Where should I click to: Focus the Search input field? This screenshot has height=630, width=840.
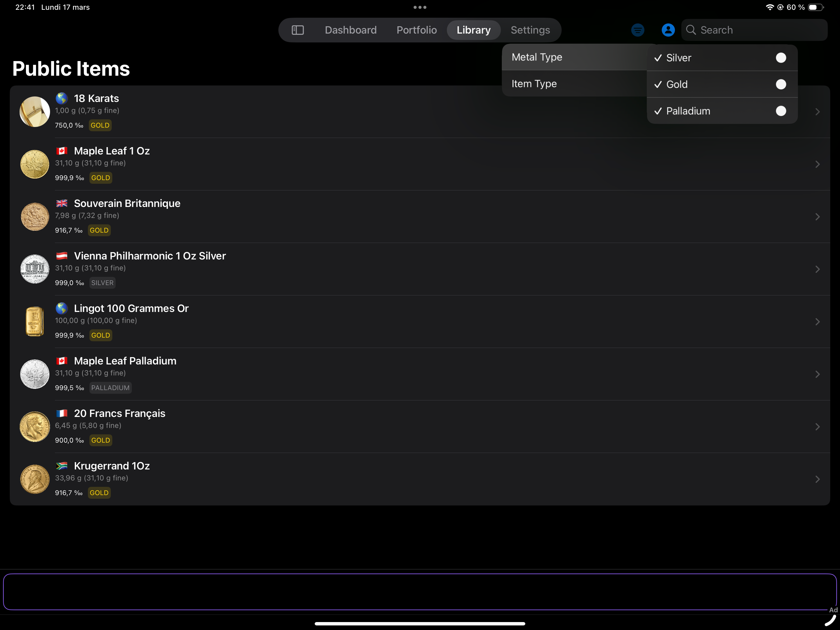754,30
